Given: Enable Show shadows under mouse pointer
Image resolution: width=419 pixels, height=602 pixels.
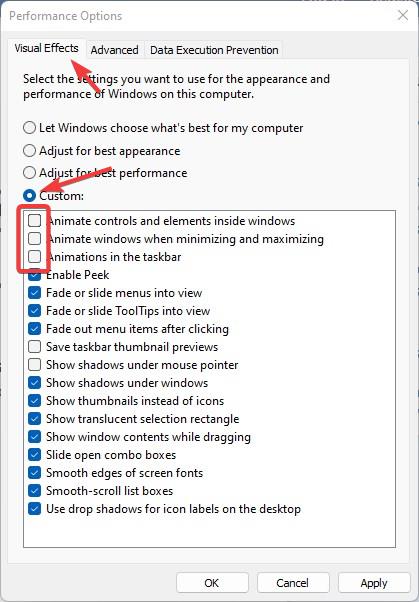Looking at the screenshot, I should click(x=35, y=365).
